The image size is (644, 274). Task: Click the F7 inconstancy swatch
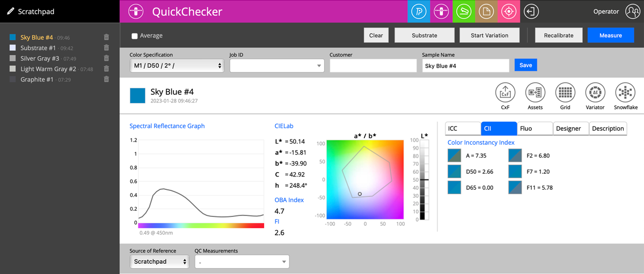pos(515,172)
